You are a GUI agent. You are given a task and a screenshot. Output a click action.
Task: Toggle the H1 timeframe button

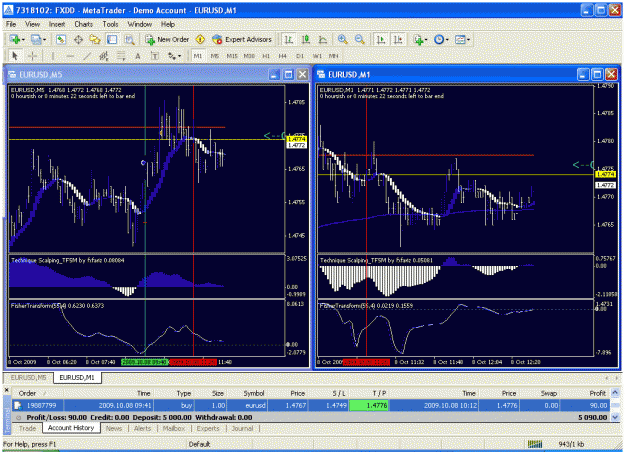pyautogui.click(x=266, y=56)
